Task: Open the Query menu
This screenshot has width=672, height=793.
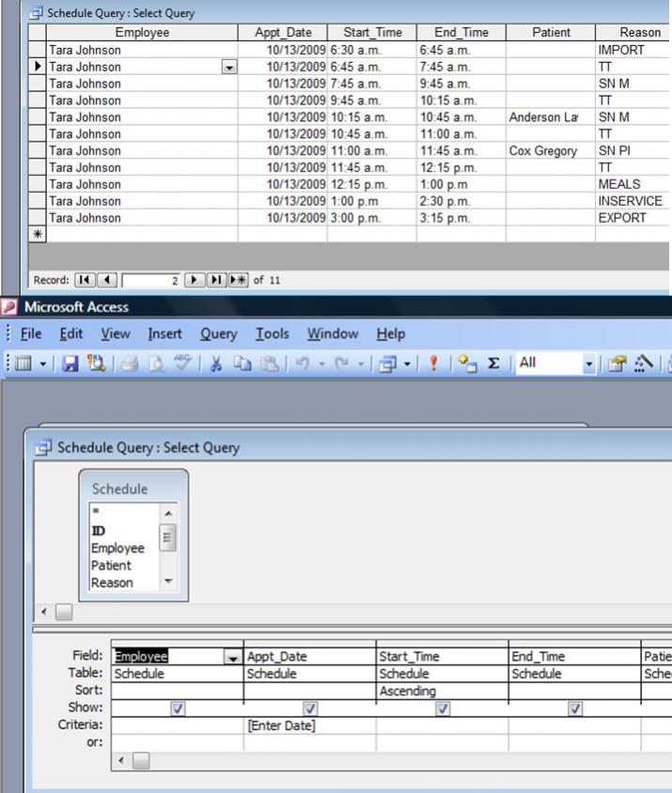Action: 219,334
